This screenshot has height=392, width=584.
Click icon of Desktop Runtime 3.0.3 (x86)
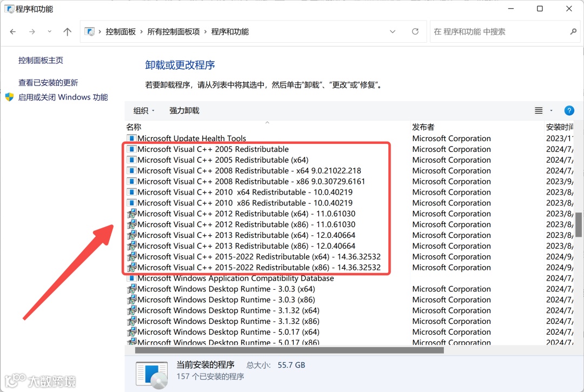click(x=131, y=300)
